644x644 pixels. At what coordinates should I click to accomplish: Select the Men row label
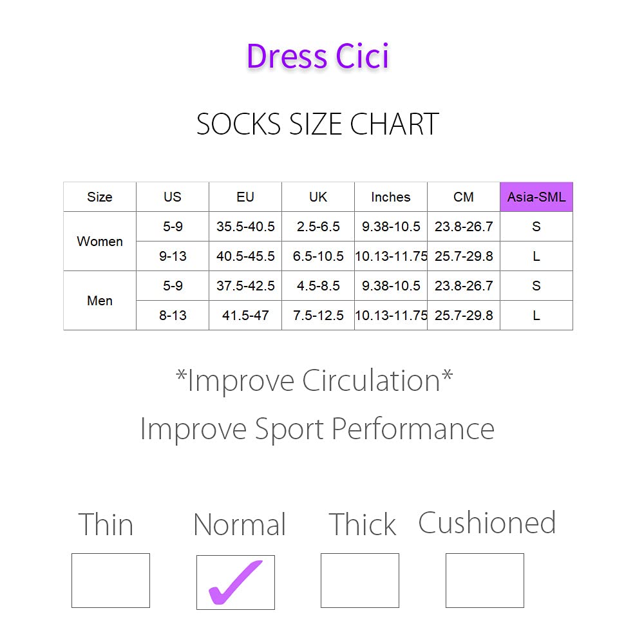coord(100,301)
